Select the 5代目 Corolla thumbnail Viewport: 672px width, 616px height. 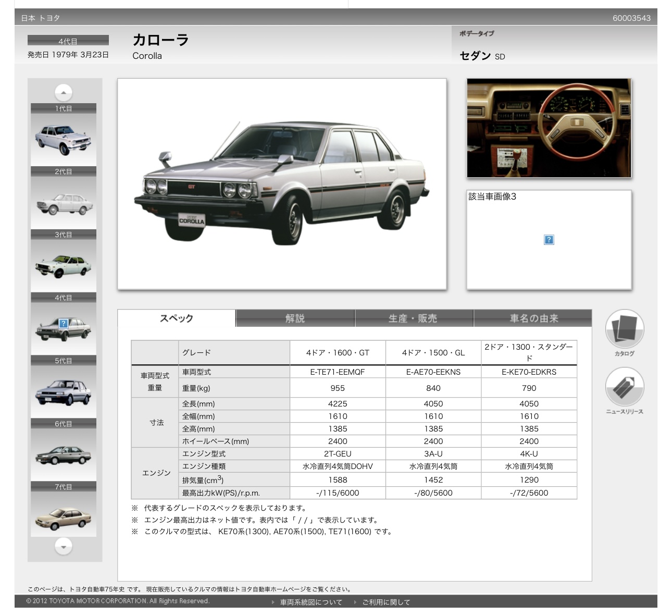(x=63, y=391)
